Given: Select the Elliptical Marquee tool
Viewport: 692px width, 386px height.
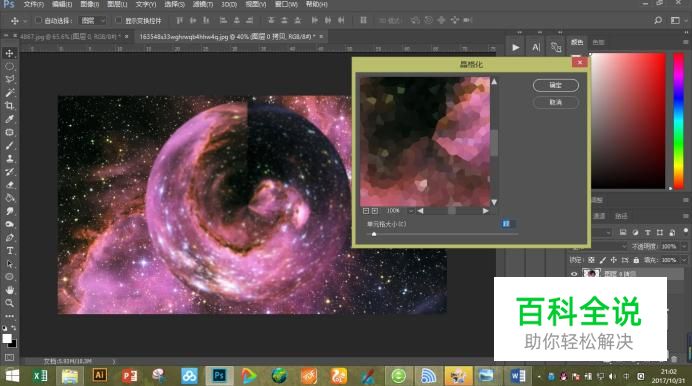Looking at the screenshot, I should 9,67.
